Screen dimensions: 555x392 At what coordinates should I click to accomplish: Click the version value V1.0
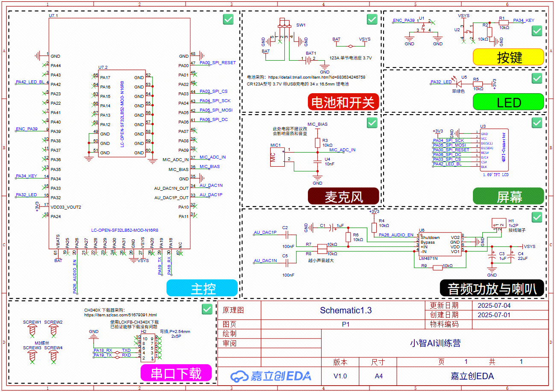[x=340, y=376]
